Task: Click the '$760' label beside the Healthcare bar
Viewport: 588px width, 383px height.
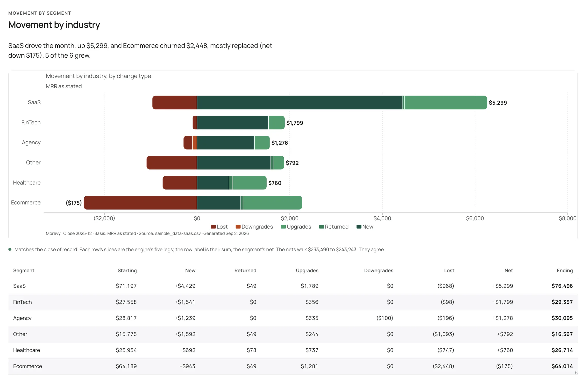Action: pos(275,183)
